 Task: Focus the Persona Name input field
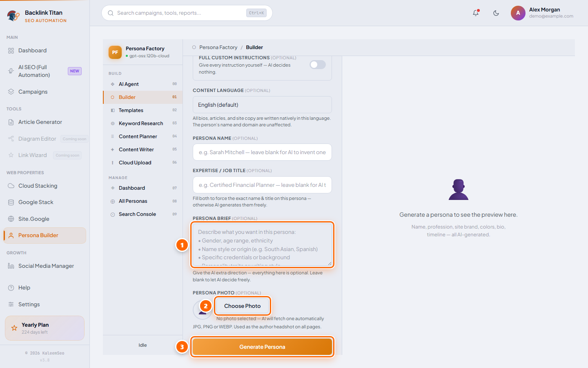coord(262,152)
